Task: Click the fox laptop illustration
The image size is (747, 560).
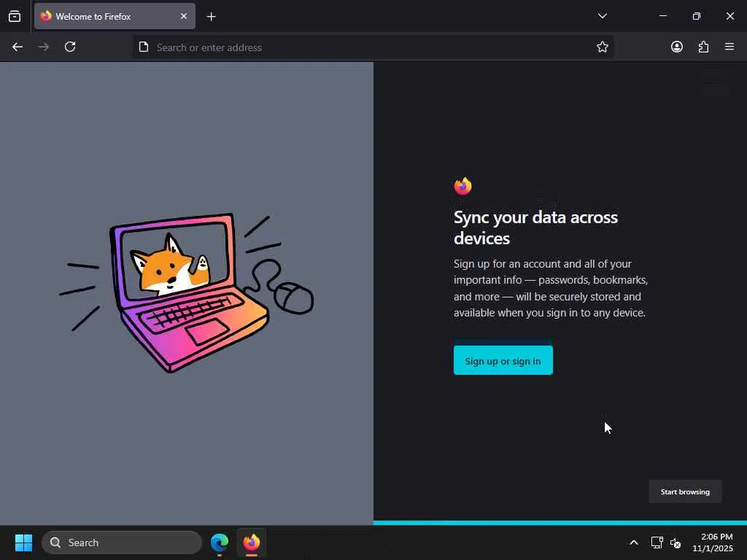Action: coord(187,292)
